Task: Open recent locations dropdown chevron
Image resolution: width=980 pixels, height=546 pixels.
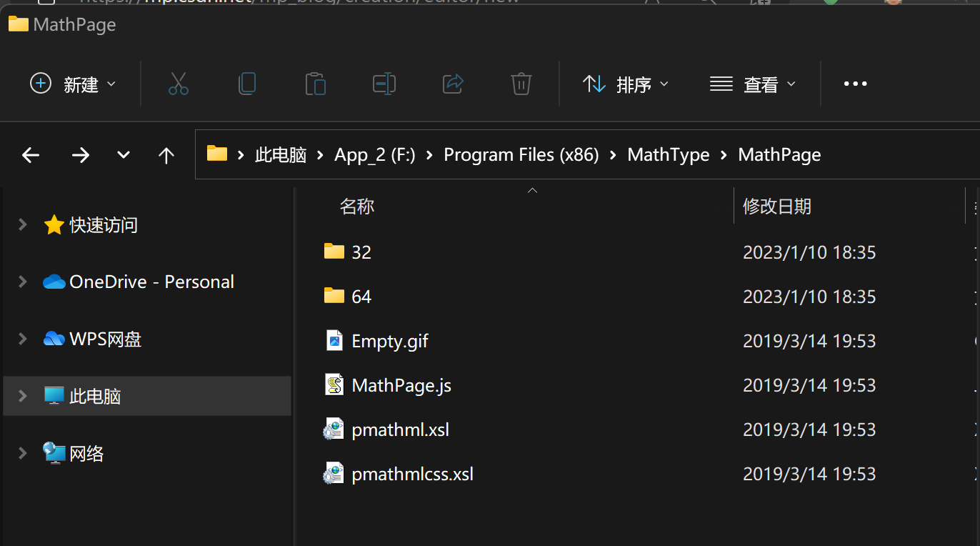Action: tap(124, 154)
